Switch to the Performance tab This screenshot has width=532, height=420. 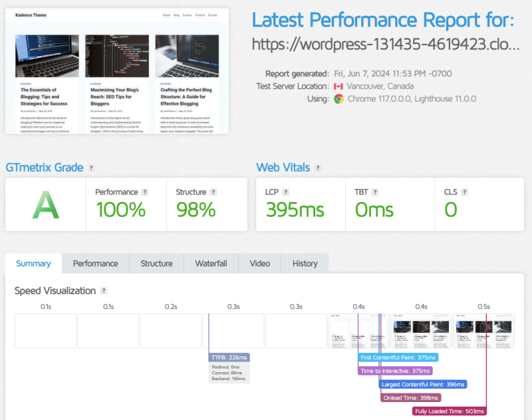[95, 264]
